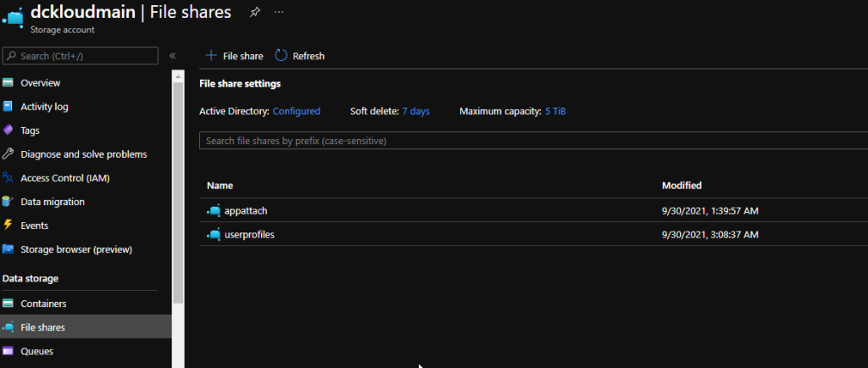The width and height of the screenshot is (868, 368).
Task: Click the Data migration icon
Action: pyautogui.click(x=7, y=202)
